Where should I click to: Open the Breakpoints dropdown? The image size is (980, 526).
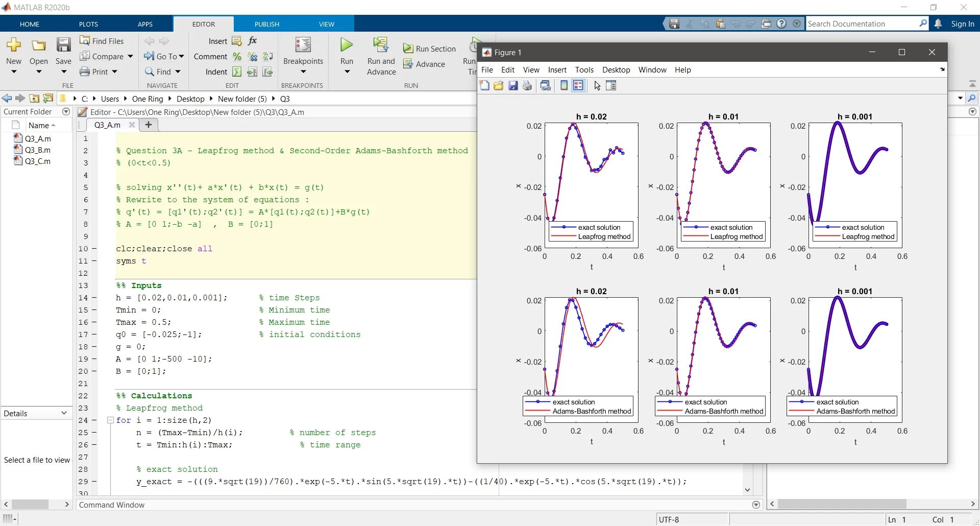point(303,72)
